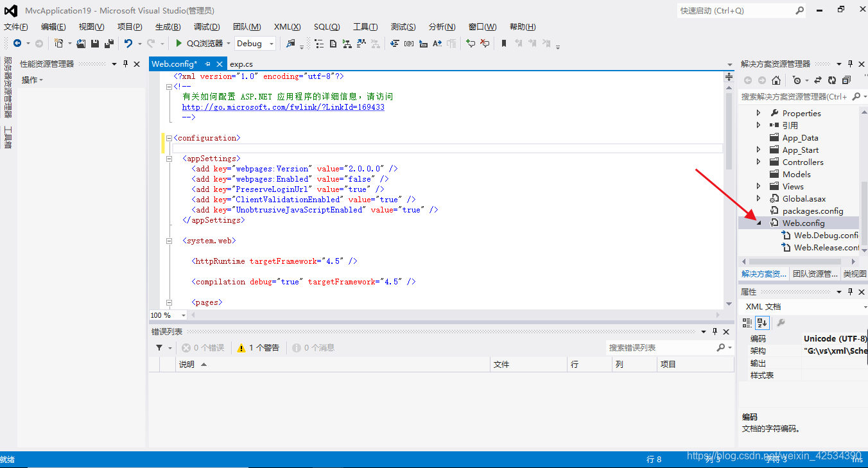Click the Alphabetical sort icon in Properties
This screenshot has width=868, height=468.
(x=762, y=322)
